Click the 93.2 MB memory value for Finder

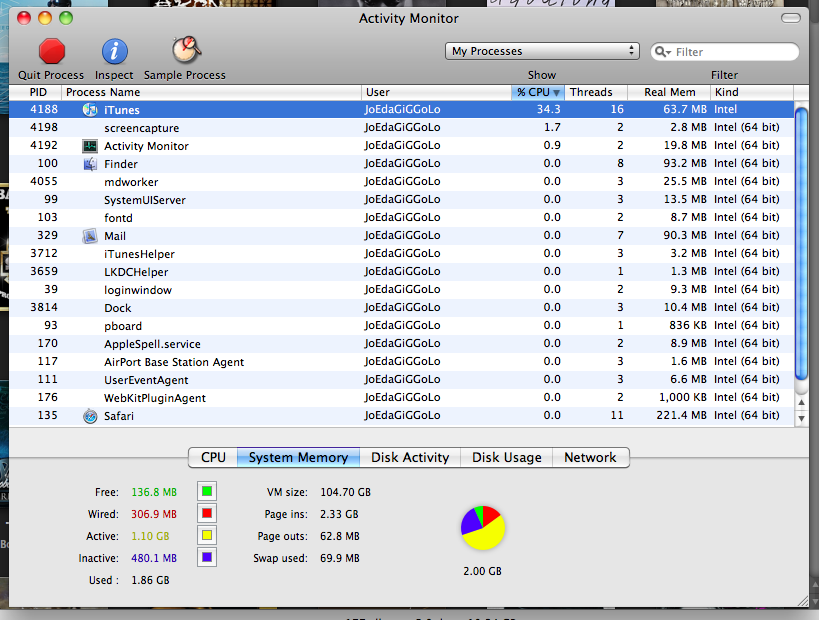click(x=685, y=163)
